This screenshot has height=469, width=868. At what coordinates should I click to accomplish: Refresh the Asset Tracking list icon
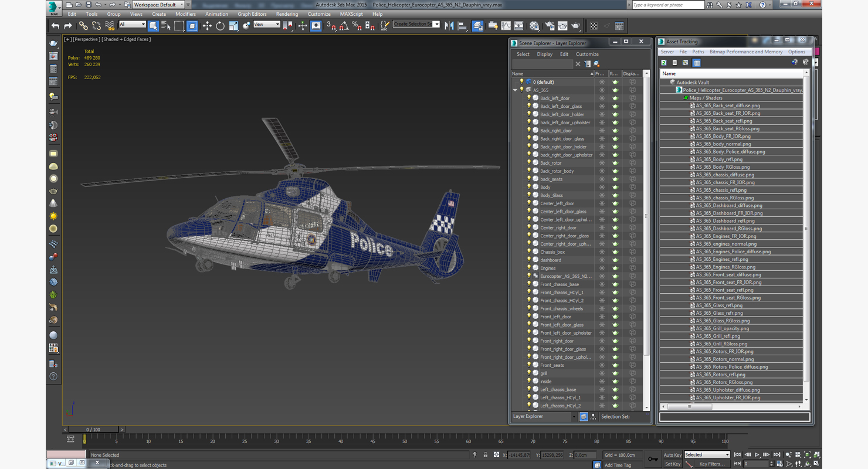pyautogui.click(x=664, y=62)
